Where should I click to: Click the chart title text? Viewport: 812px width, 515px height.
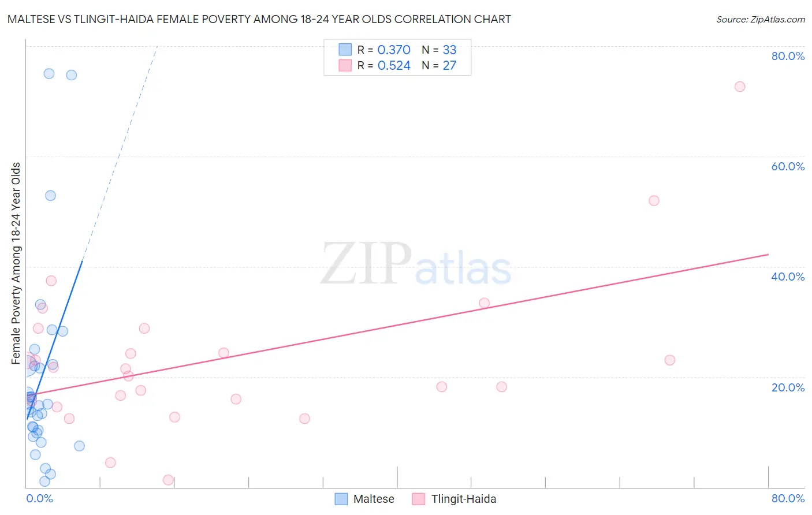click(x=259, y=19)
